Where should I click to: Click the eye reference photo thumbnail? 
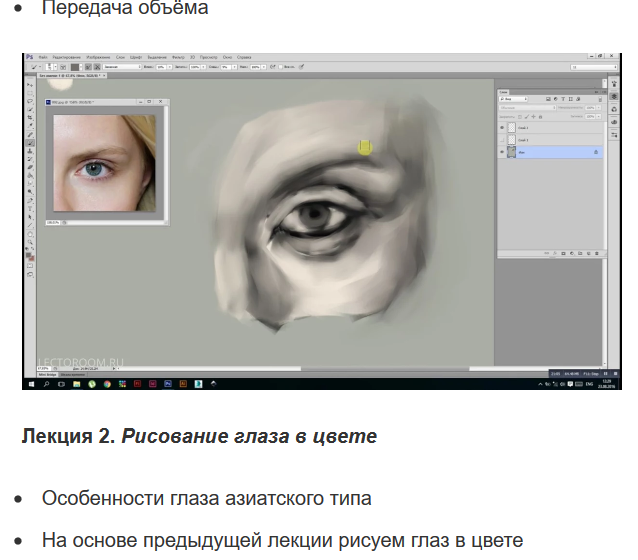coord(104,163)
